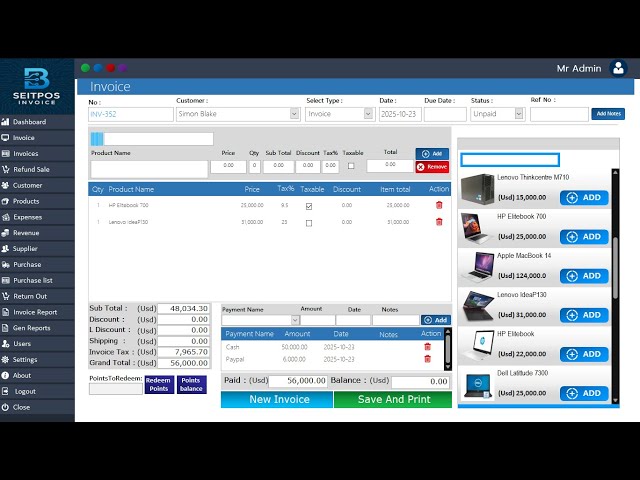The image size is (640, 480).
Task: Click the Redeem Points button
Action: coord(160,384)
